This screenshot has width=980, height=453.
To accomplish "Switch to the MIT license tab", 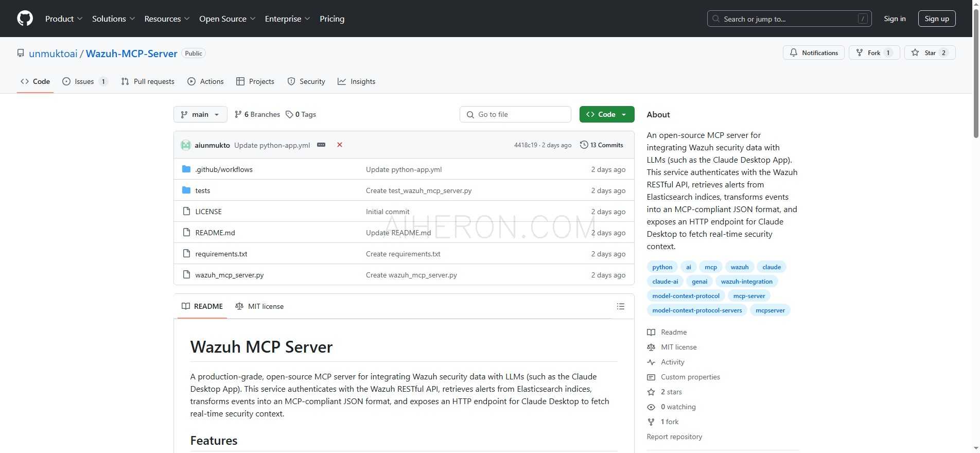I will click(259, 306).
